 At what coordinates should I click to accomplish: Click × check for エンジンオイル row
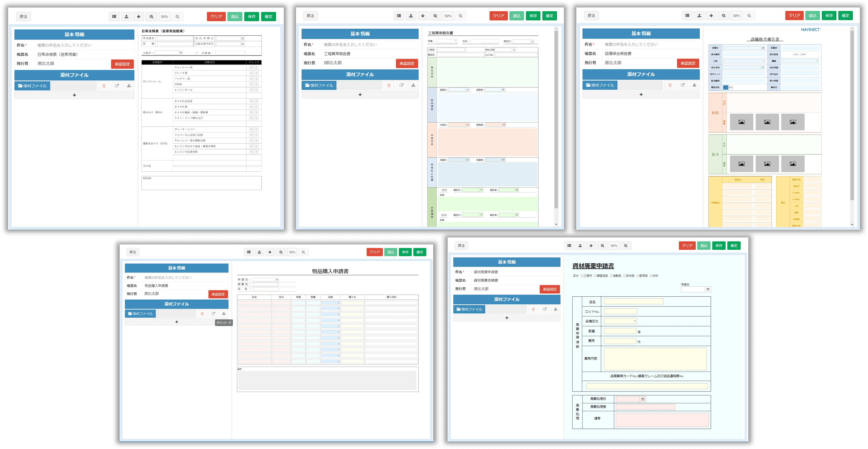tap(257, 90)
